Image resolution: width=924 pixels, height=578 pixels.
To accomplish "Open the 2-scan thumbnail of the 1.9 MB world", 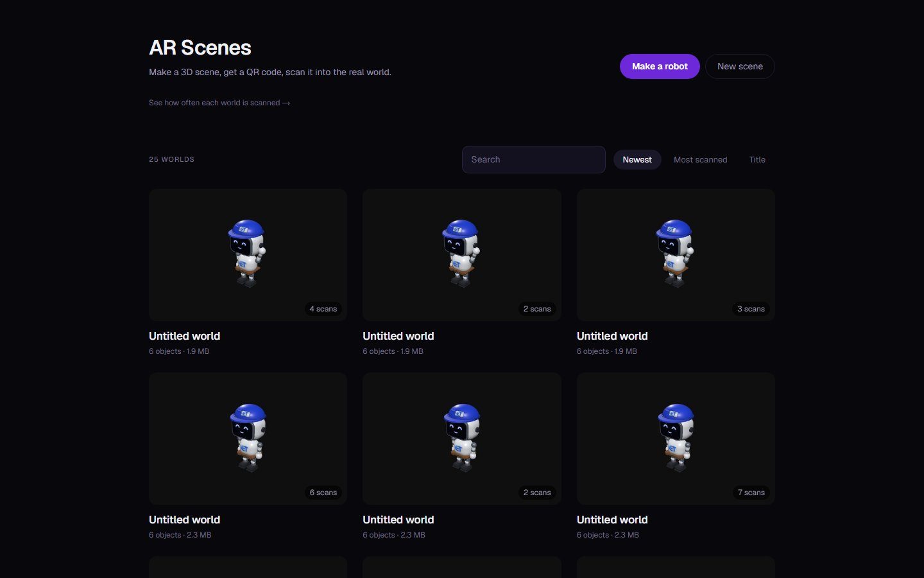I will pyautogui.click(x=462, y=255).
